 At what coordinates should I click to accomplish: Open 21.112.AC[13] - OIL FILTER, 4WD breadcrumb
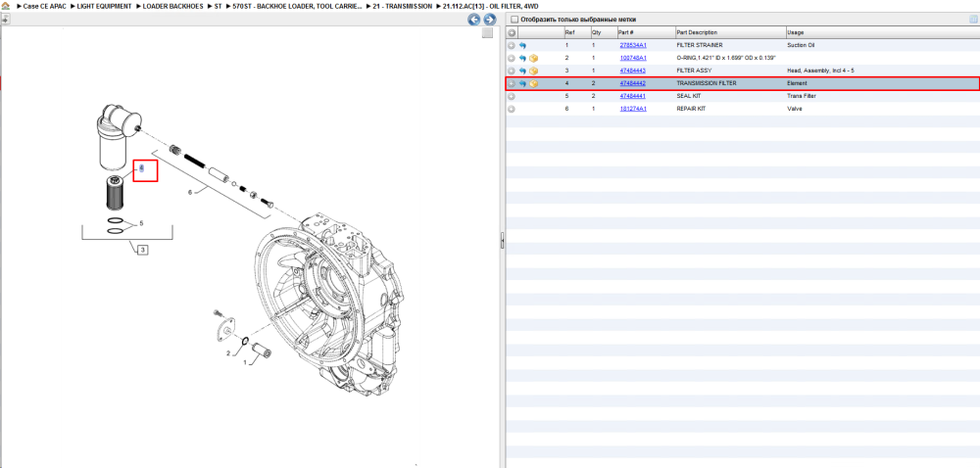point(490,6)
